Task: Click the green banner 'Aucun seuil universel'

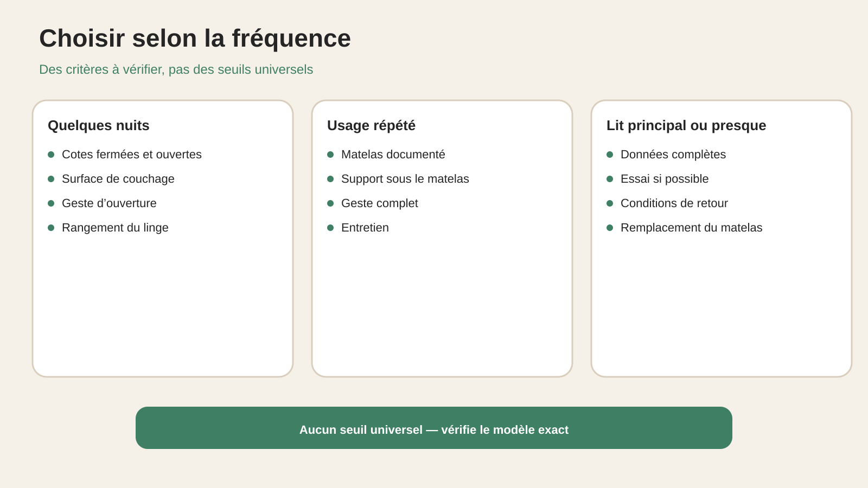Action: click(x=434, y=428)
